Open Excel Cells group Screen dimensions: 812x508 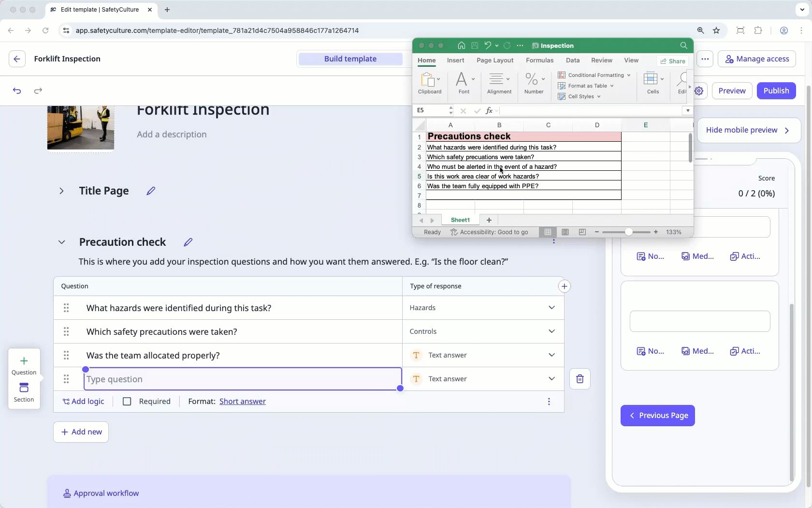653,83
